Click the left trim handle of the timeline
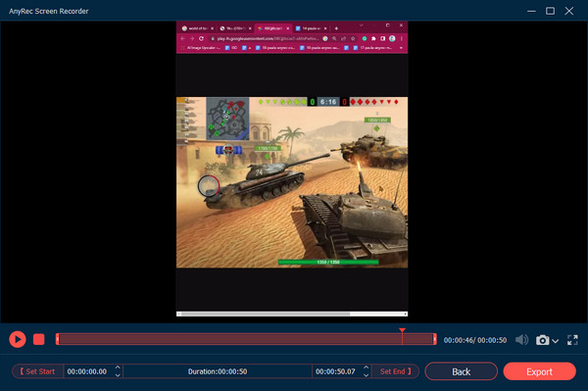The width and height of the screenshot is (588, 391). point(58,339)
